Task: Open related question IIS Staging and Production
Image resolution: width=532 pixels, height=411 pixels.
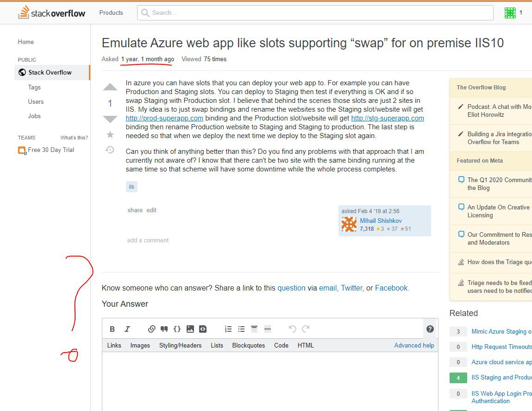Action: click(501, 377)
